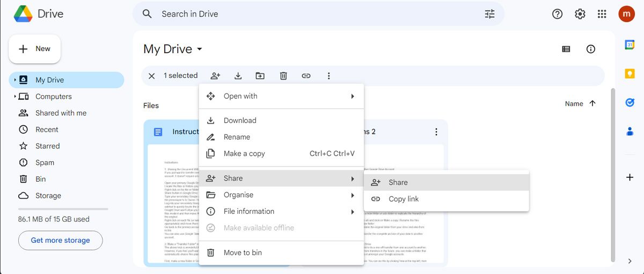Click the download icon in selection toolbar
Screen dimensions: 644x274
click(238, 76)
